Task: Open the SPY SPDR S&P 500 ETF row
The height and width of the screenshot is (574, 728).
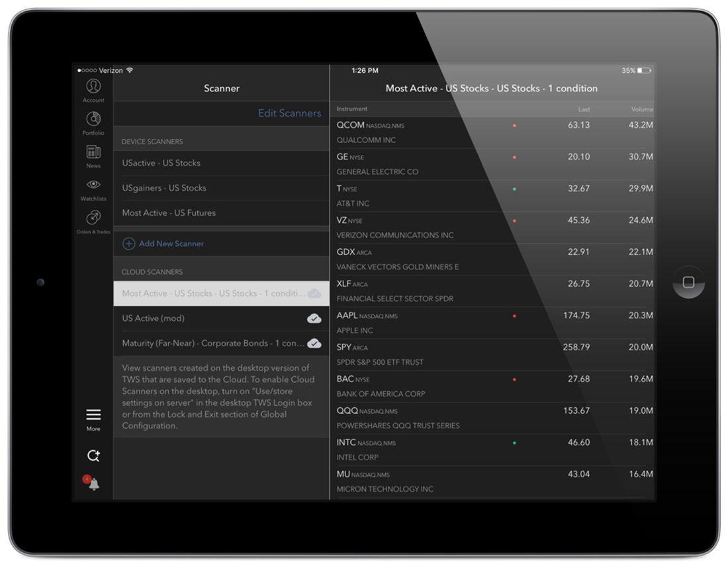Action: [492, 355]
